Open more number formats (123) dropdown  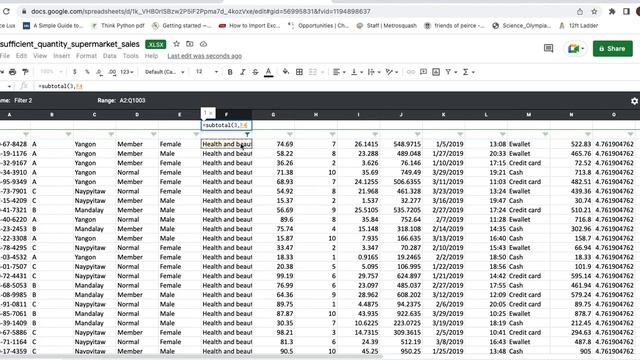(127, 72)
